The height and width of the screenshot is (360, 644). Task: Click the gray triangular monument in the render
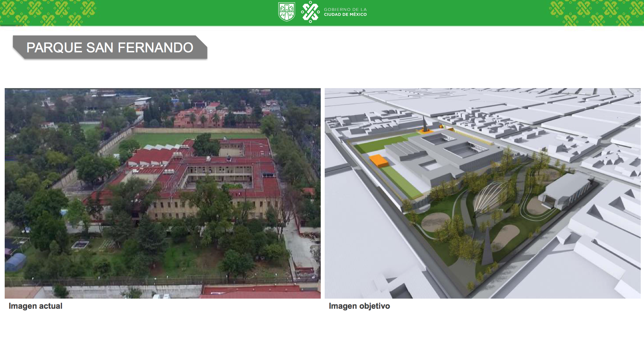pyautogui.click(x=487, y=248)
